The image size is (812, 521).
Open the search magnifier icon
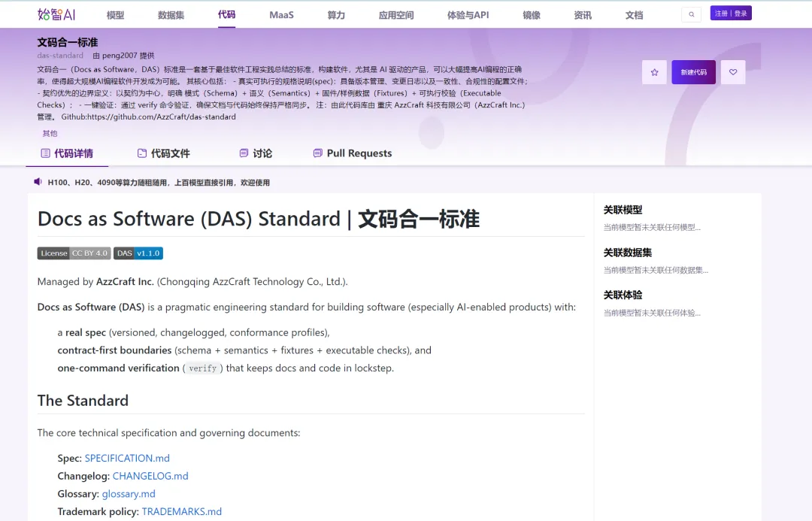(x=692, y=14)
